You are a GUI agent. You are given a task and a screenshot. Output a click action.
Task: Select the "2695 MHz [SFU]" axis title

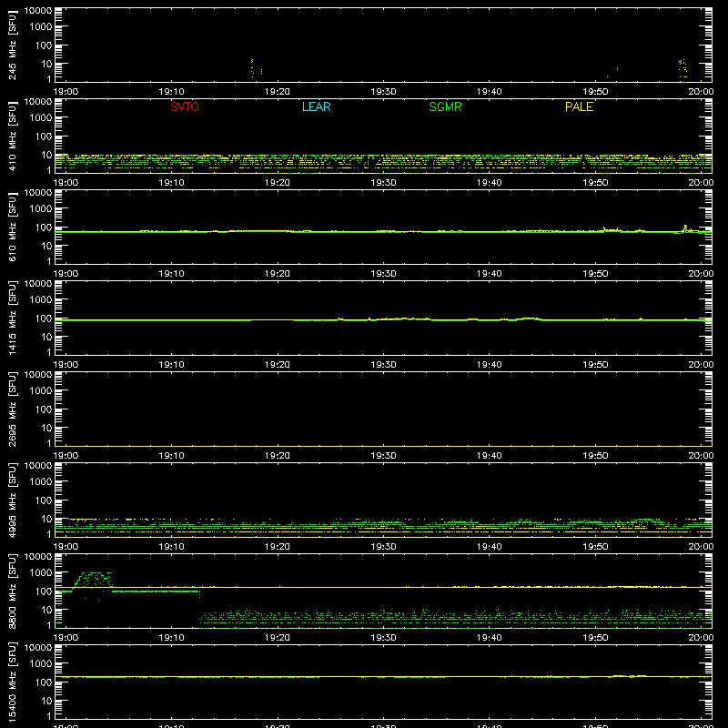point(13,409)
